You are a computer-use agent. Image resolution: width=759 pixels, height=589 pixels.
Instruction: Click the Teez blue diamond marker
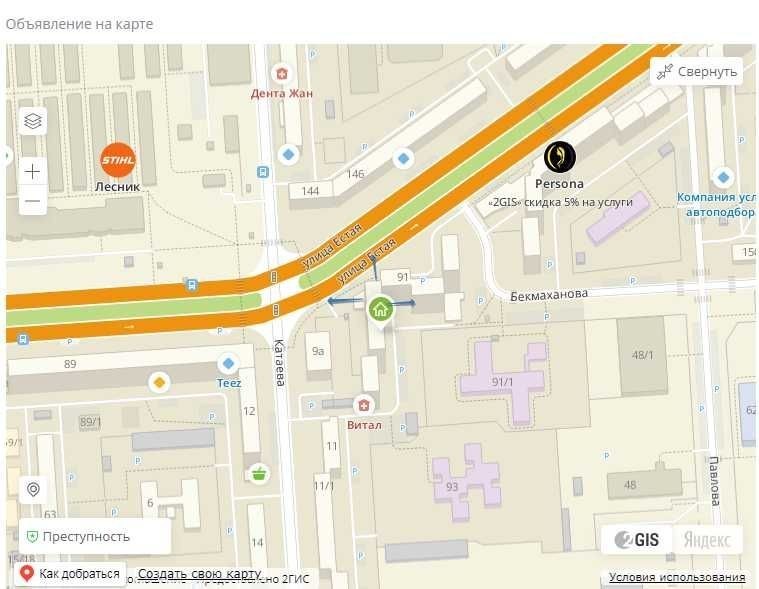point(228,363)
